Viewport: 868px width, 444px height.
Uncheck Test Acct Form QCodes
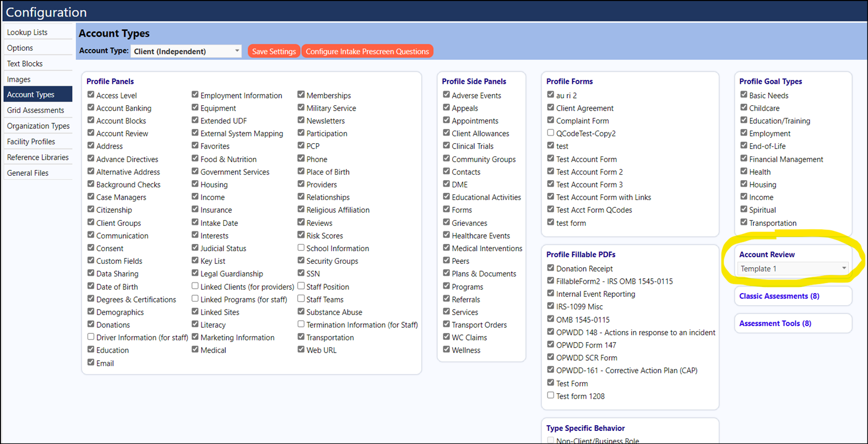(551, 209)
